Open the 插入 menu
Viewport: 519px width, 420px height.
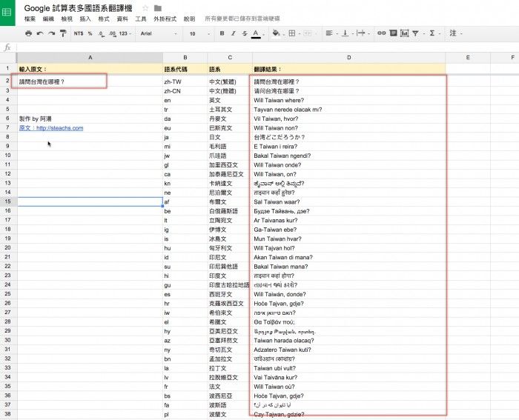[85, 19]
